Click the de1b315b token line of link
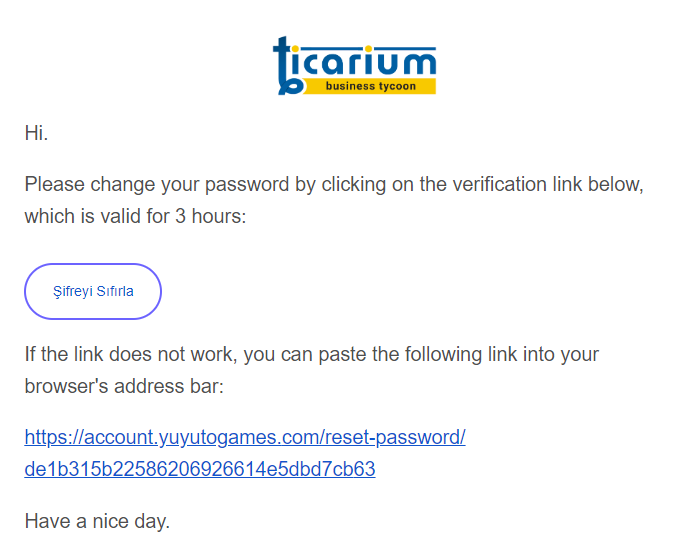Screen dimensions: 695x557 click(x=200, y=469)
